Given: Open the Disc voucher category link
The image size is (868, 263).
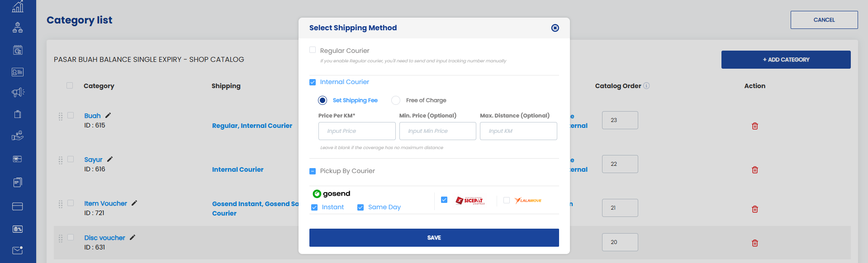Looking at the screenshot, I should [x=104, y=238].
